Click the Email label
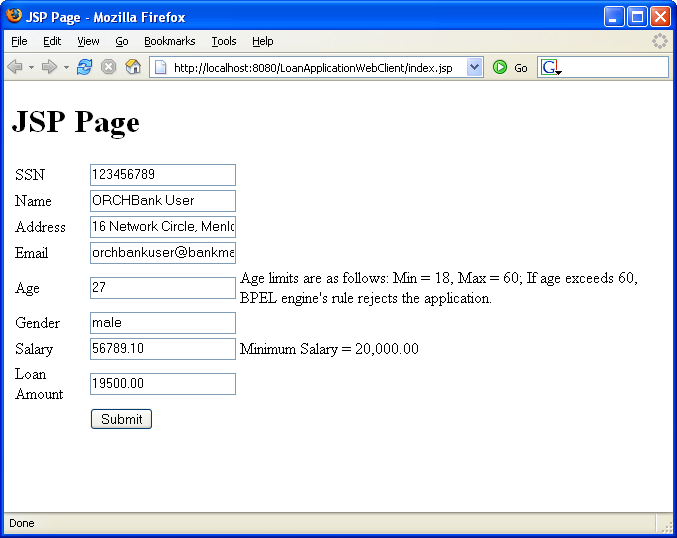 [x=31, y=253]
